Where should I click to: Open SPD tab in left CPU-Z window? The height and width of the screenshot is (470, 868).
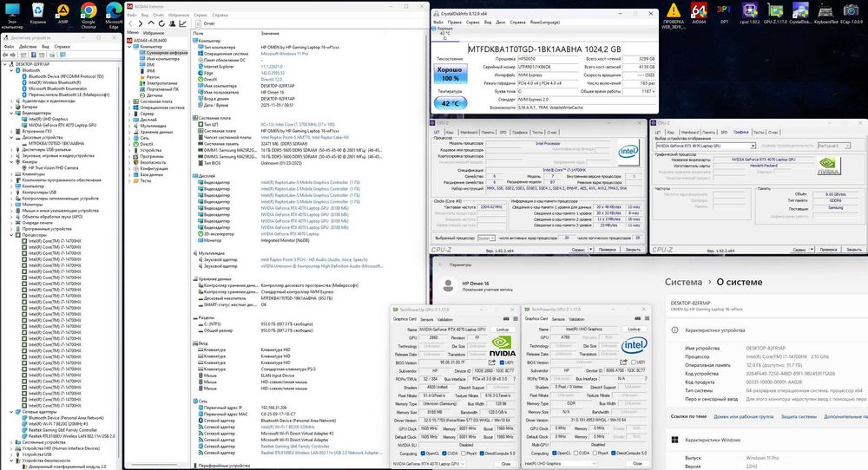pos(503,132)
